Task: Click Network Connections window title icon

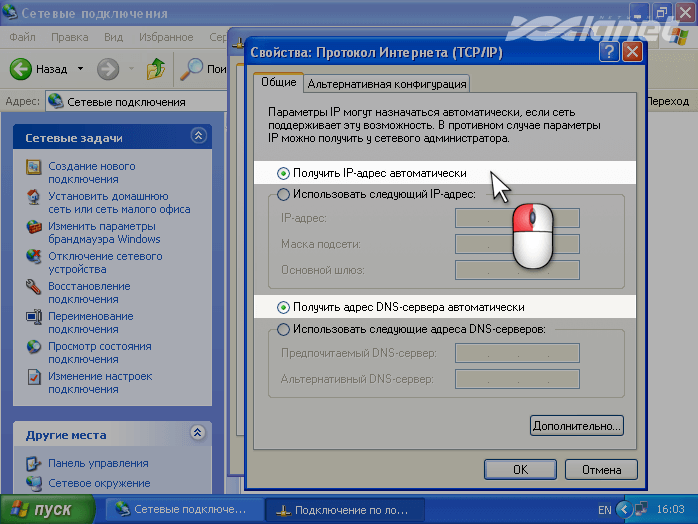Action: (10, 12)
